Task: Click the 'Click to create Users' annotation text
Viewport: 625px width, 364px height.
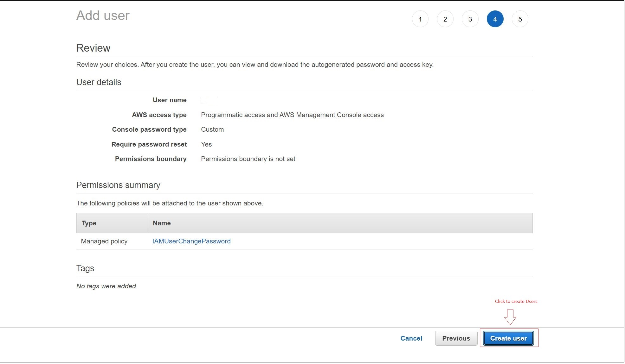Action: click(516, 301)
